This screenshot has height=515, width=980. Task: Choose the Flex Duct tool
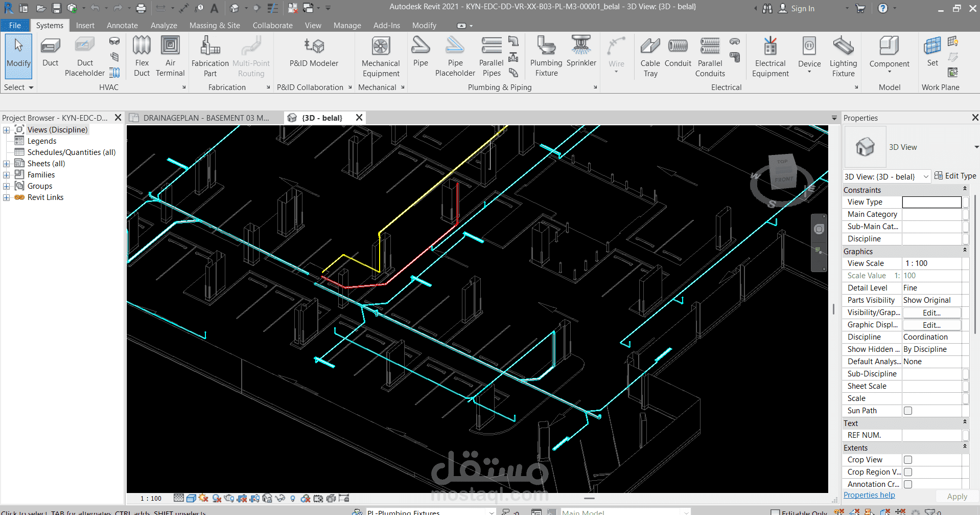tap(142, 56)
